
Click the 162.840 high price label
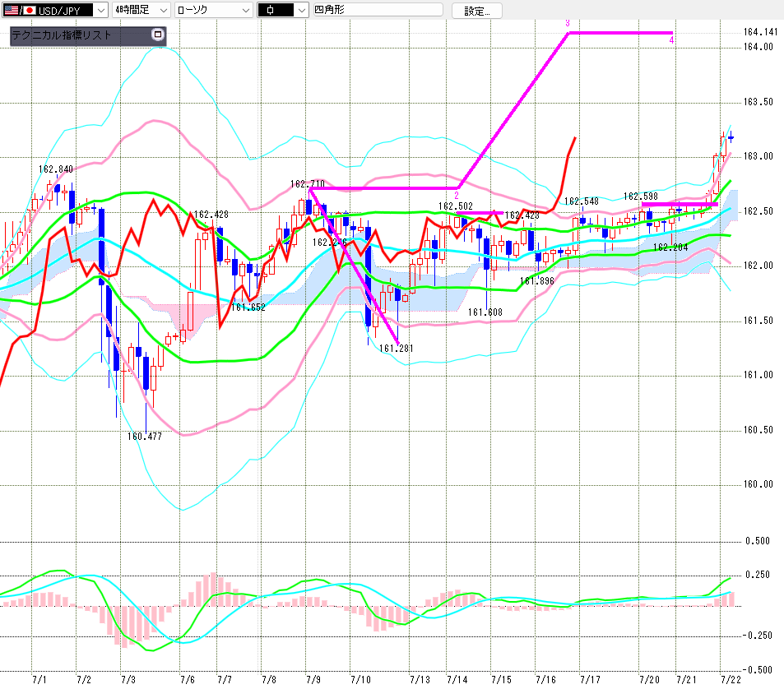(x=55, y=169)
